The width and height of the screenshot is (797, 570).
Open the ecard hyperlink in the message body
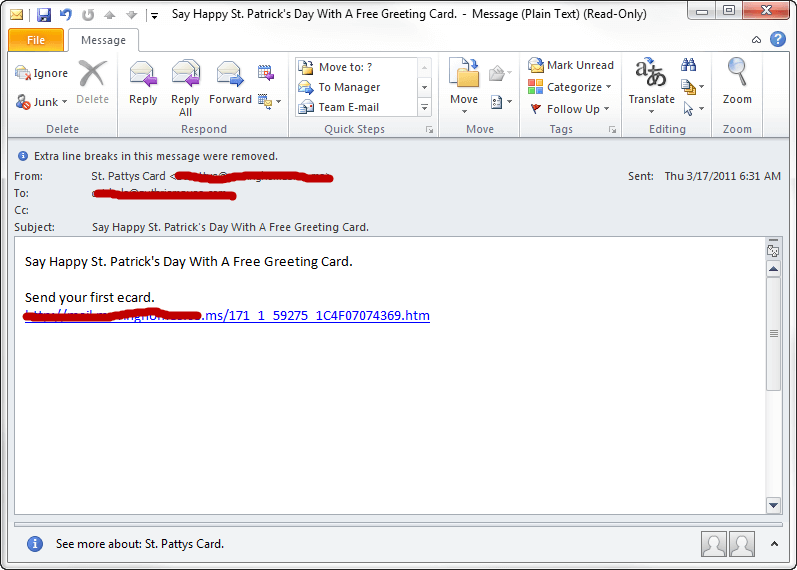[227, 316]
